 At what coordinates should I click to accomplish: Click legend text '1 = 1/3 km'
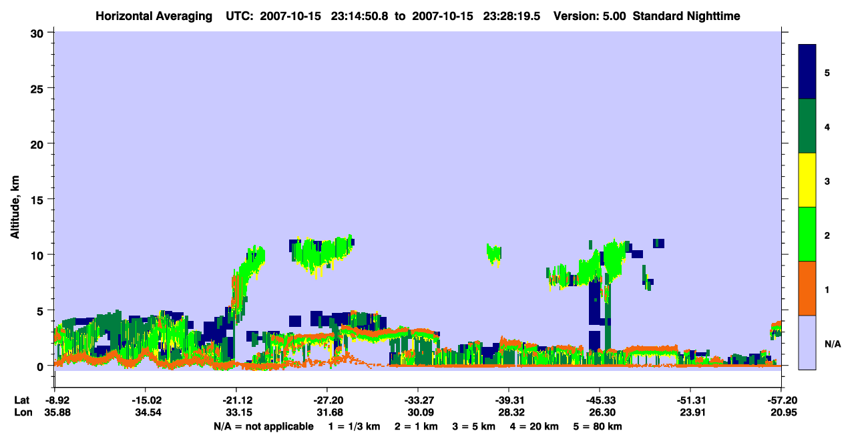tap(355, 426)
